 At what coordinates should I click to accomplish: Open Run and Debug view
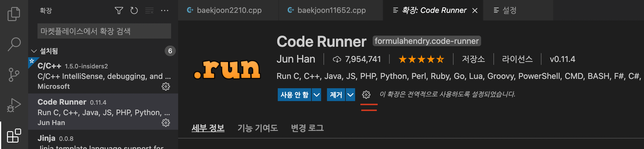[14, 105]
